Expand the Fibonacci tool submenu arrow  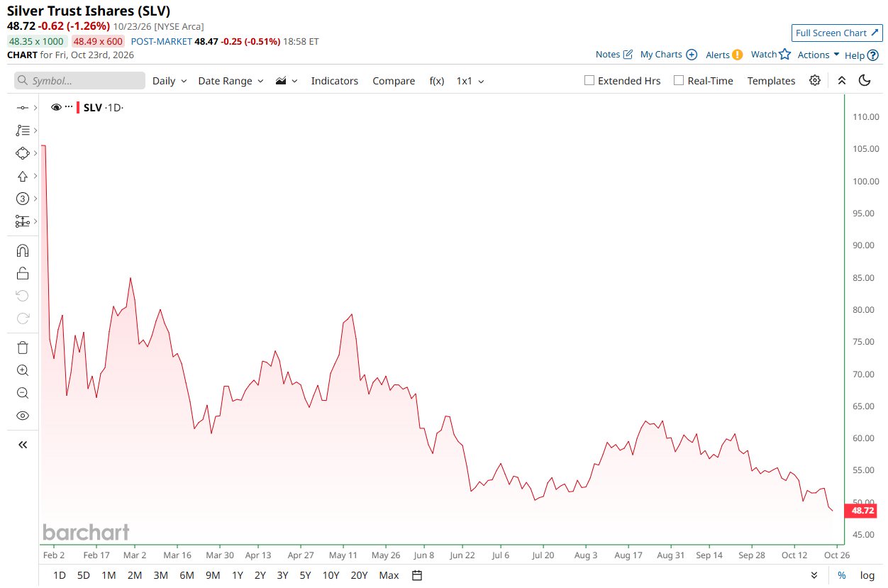[35, 131]
